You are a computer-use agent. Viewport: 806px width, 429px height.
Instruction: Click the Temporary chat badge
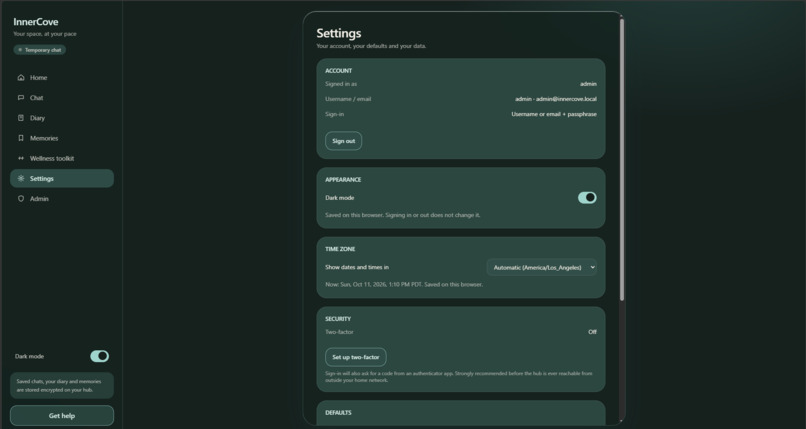[x=40, y=50]
